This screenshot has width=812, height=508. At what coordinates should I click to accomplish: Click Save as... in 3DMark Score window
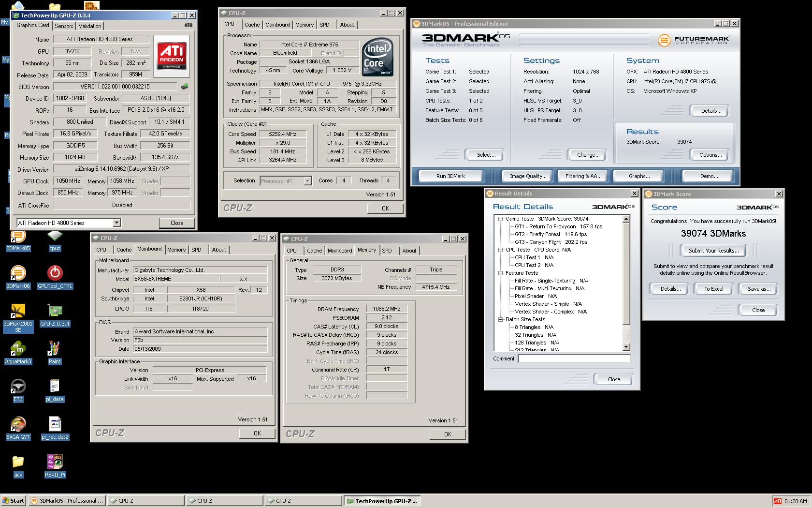(x=759, y=289)
